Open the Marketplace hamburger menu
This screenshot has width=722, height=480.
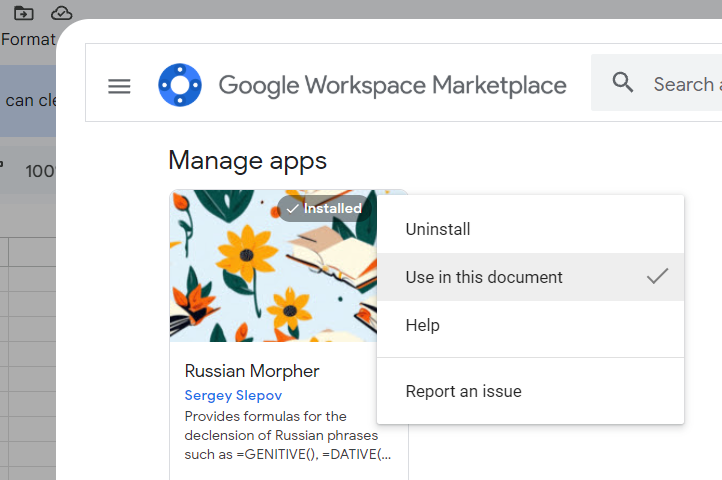[119, 86]
